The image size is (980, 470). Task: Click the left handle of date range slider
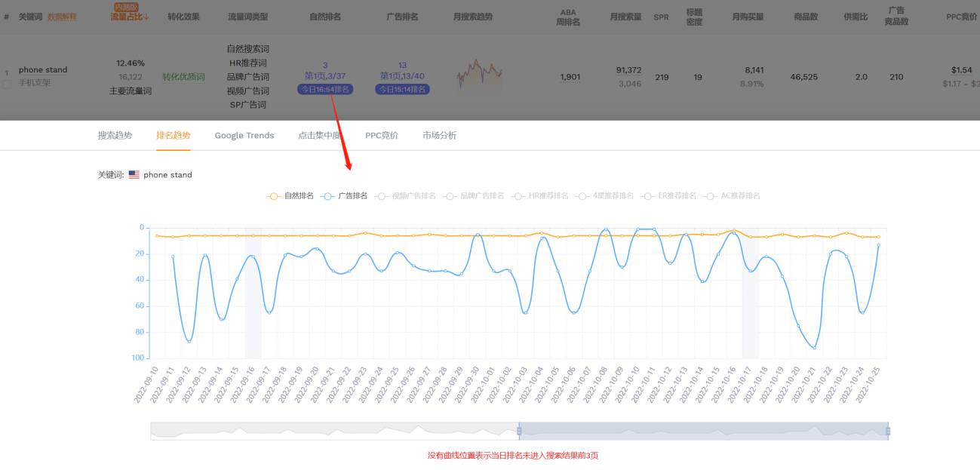pyautogui.click(x=519, y=431)
